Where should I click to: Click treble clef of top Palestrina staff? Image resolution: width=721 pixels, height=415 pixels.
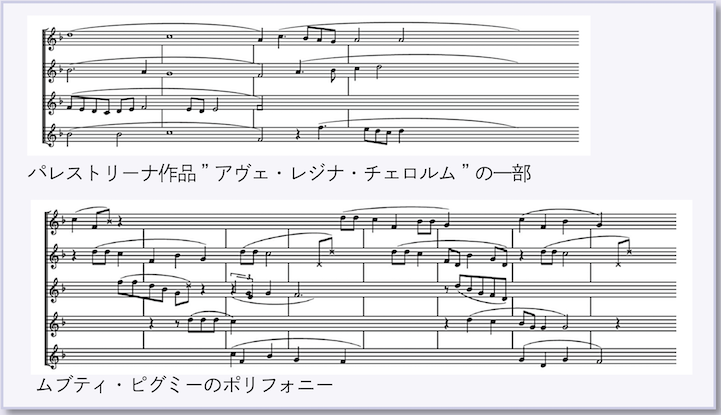tap(52, 39)
